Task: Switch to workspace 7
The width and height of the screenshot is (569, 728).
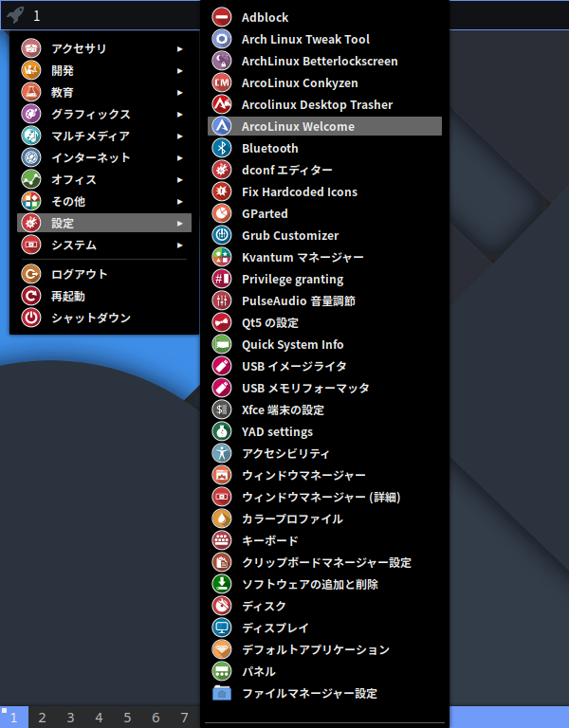Action: pos(184,718)
